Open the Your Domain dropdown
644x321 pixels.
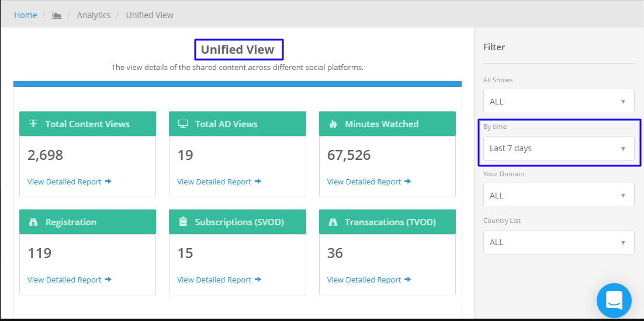[x=559, y=195]
